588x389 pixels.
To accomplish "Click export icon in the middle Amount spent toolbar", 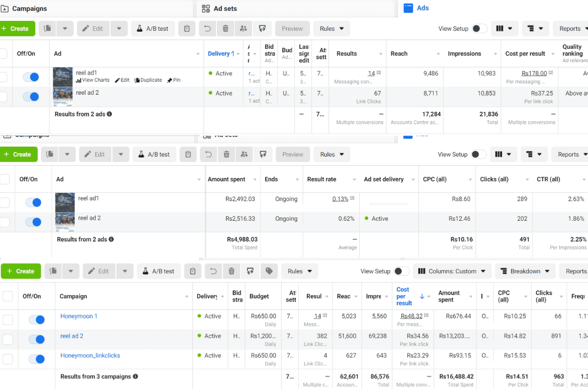I will pos(263,154).
